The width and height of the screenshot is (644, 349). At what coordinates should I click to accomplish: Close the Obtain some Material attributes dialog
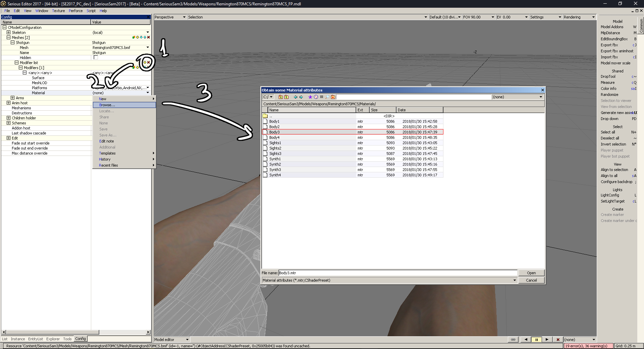[543, 90]
